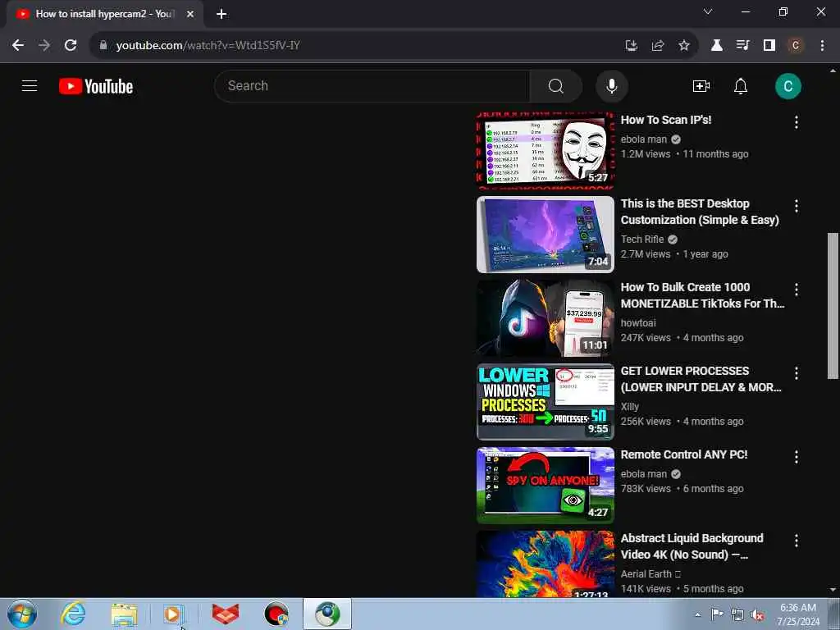Open notifications bell
The image size is (840, 630).
[x=741, y=85]
